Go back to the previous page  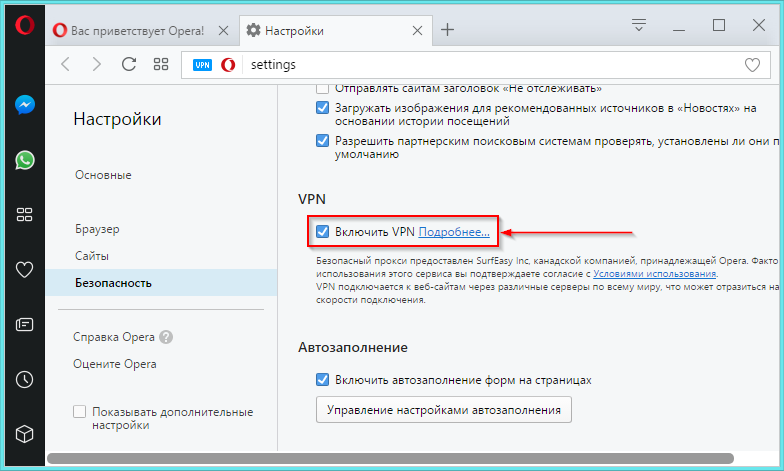point(66,64)
